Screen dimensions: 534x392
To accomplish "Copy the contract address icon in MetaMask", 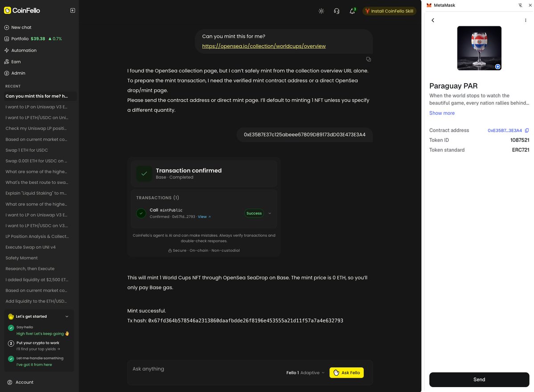I will (527, 130).
